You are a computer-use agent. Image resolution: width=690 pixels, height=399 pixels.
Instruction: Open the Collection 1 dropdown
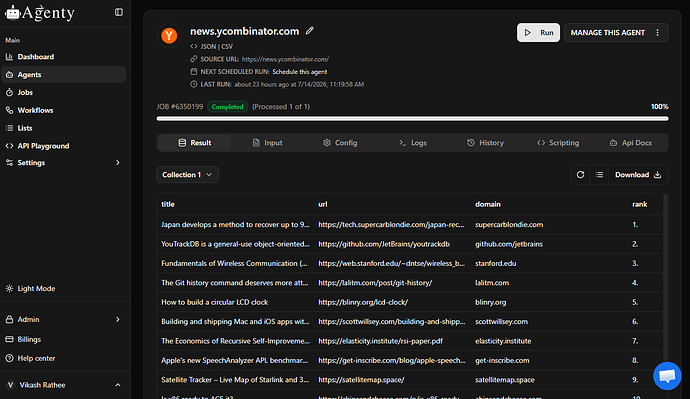pyautogui.click(x=187, y=175)
